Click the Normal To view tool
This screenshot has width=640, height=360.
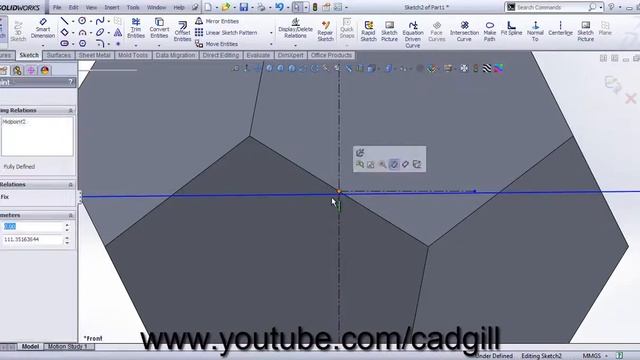pyautogui.click(x=535, y=31)
